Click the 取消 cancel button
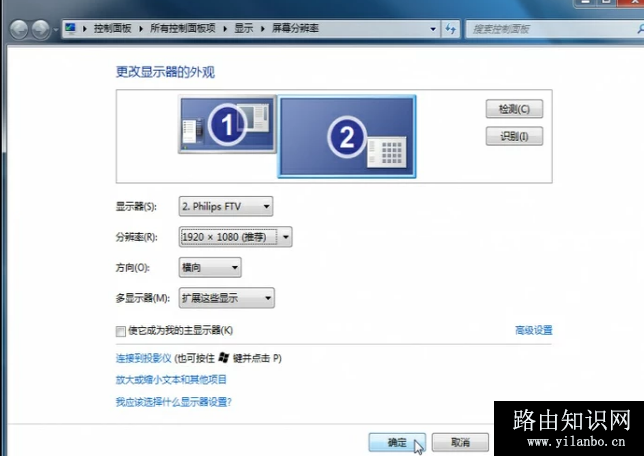The width and height of the screenshot is (644, 456). [460, 442]
